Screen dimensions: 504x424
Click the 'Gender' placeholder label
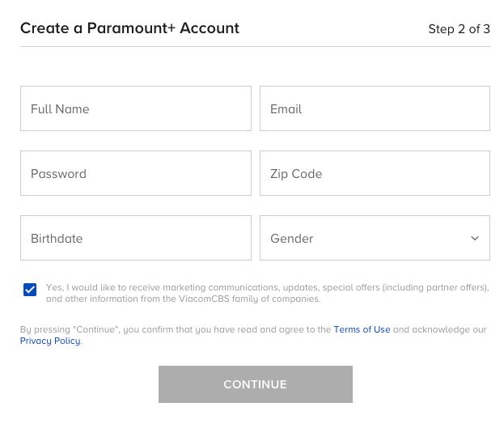click(x=291, y=239)
